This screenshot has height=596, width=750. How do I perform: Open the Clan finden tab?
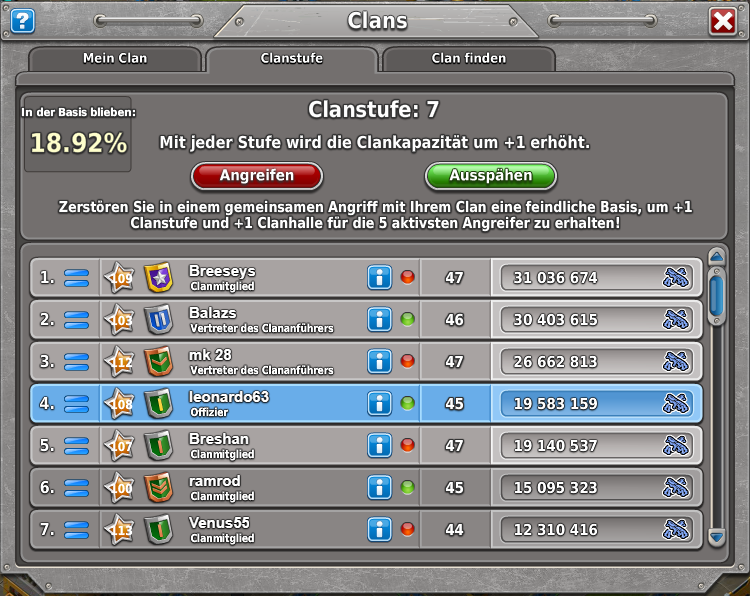coord(469,59)
